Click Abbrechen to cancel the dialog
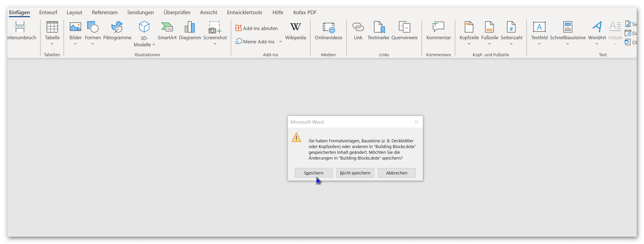 tap(397, 173)
